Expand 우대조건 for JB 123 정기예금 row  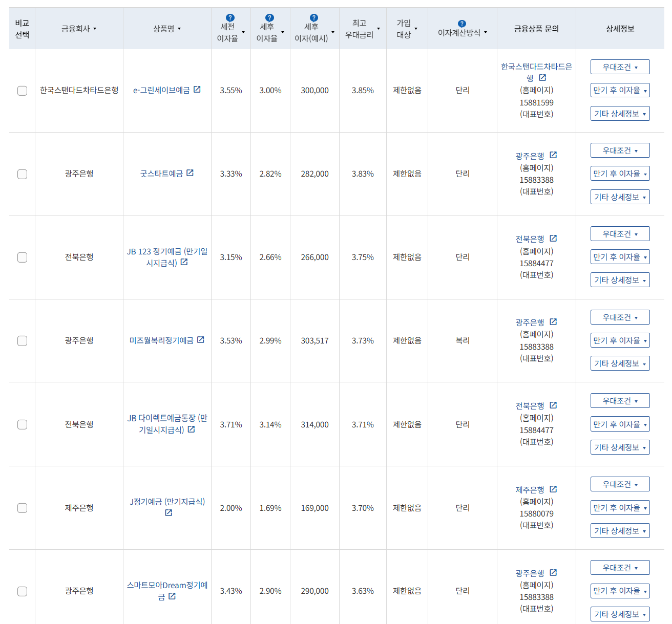620,234
